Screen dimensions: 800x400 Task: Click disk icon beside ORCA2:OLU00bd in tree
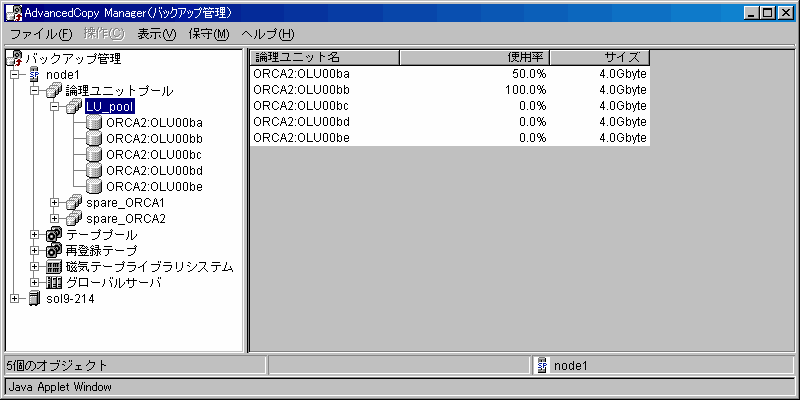click(x=94, y=170)
